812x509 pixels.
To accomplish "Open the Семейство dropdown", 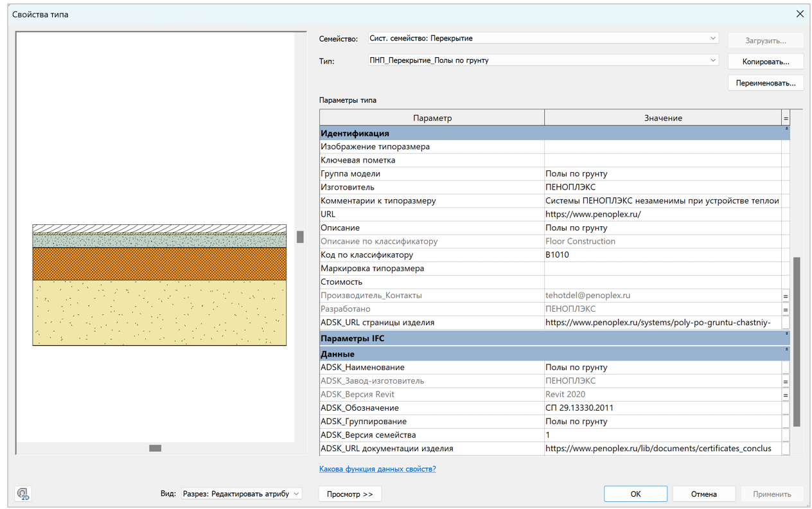I will click(x=543, y=39).
